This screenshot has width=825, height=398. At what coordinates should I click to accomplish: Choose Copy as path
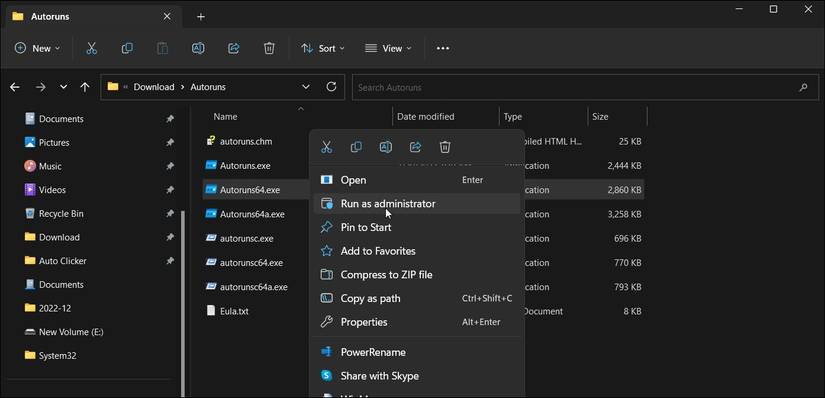416,298
